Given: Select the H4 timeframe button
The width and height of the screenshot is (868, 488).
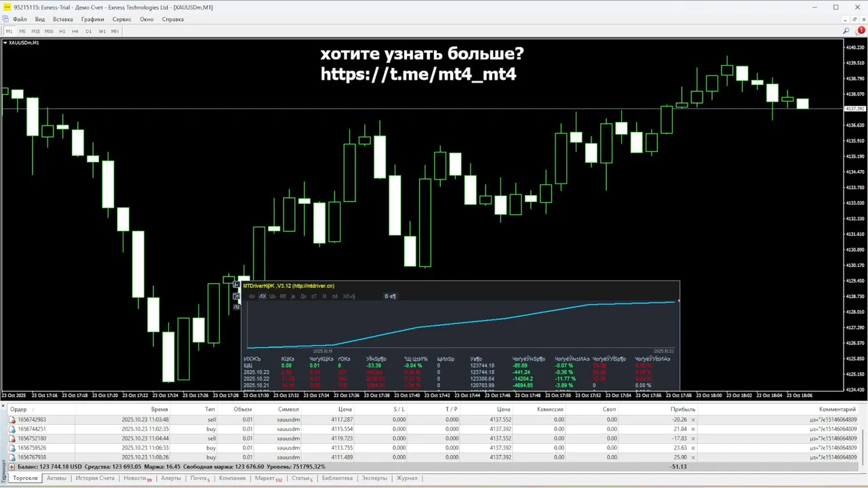Looking at the screenshot, I should 75,31.
